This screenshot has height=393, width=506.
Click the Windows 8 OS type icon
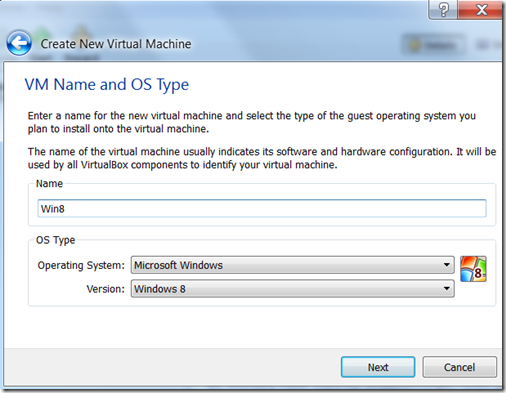pos(473,269)
